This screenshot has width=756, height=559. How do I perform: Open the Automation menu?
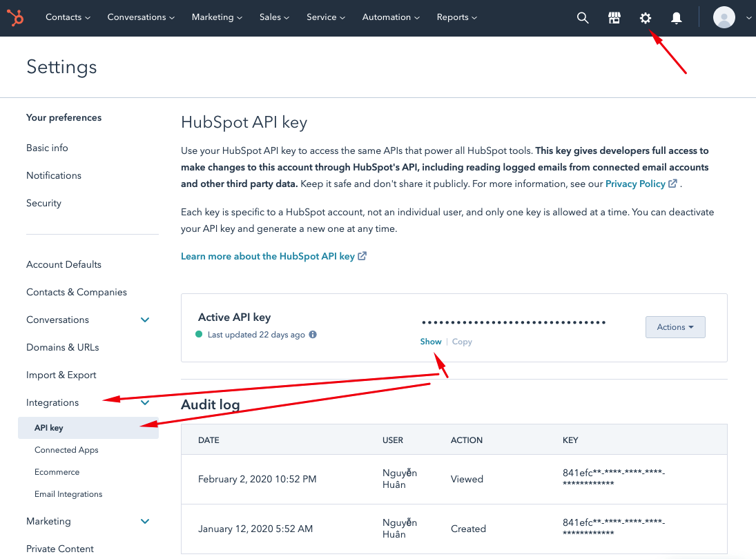point(391,17)
